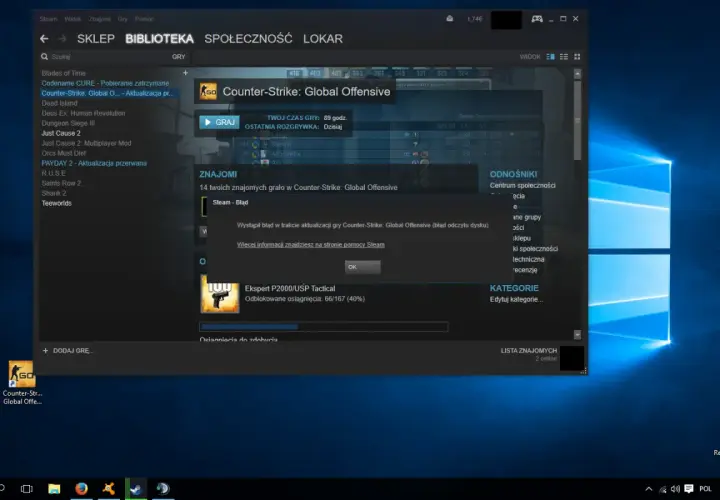This screenshot has height=500, width=720.
Task: Open the SKLEP tab
Action: coord(96,39)
